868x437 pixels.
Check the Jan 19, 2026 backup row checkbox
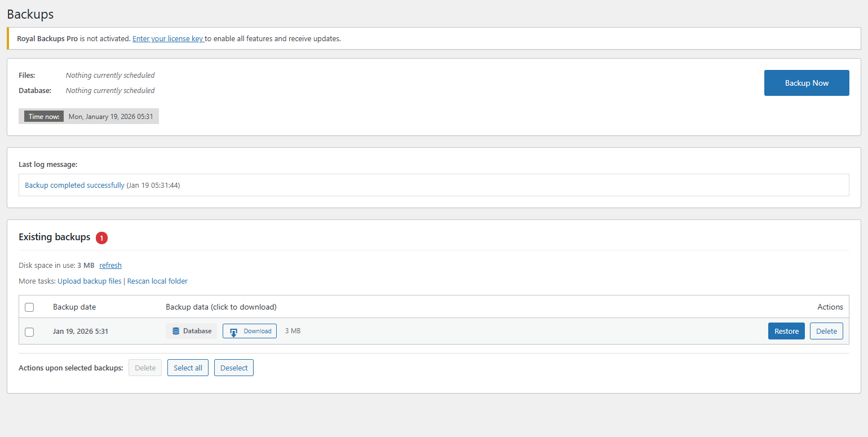pyautogui.click(x=29, y=332)
